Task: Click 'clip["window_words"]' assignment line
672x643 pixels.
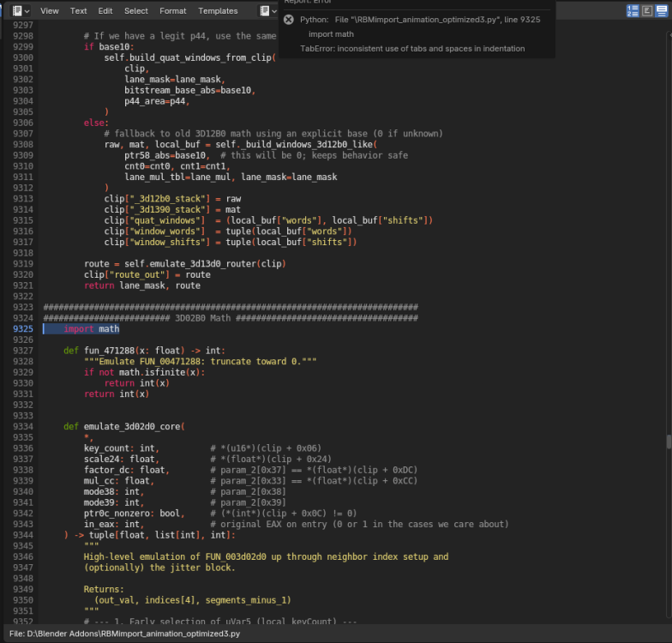Action: [228, 231]
